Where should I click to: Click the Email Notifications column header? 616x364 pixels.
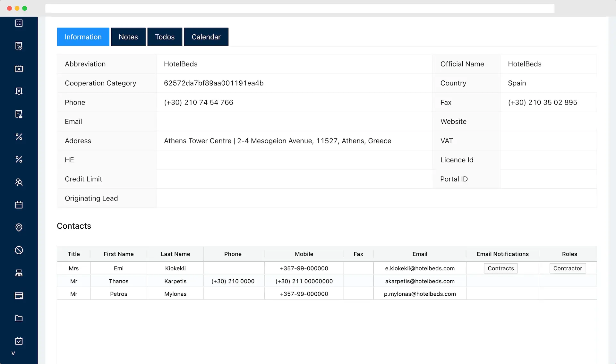click(x=503, y=254)
